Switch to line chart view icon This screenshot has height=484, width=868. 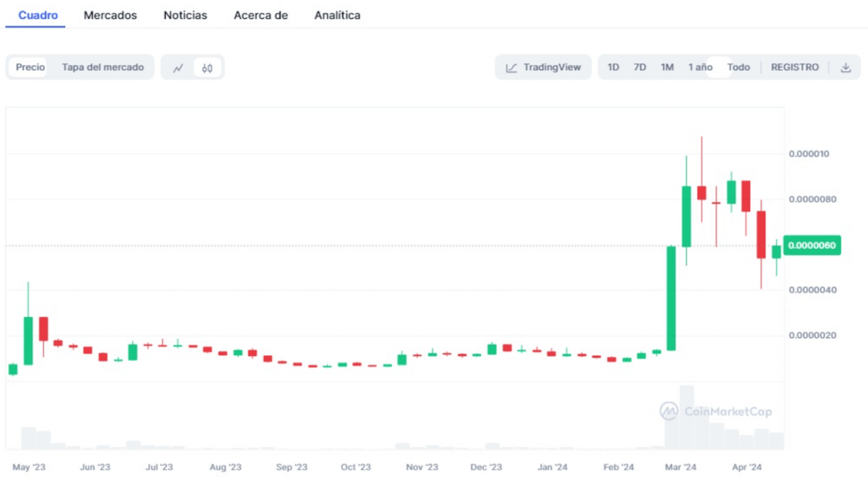click(x=178, y=68)
